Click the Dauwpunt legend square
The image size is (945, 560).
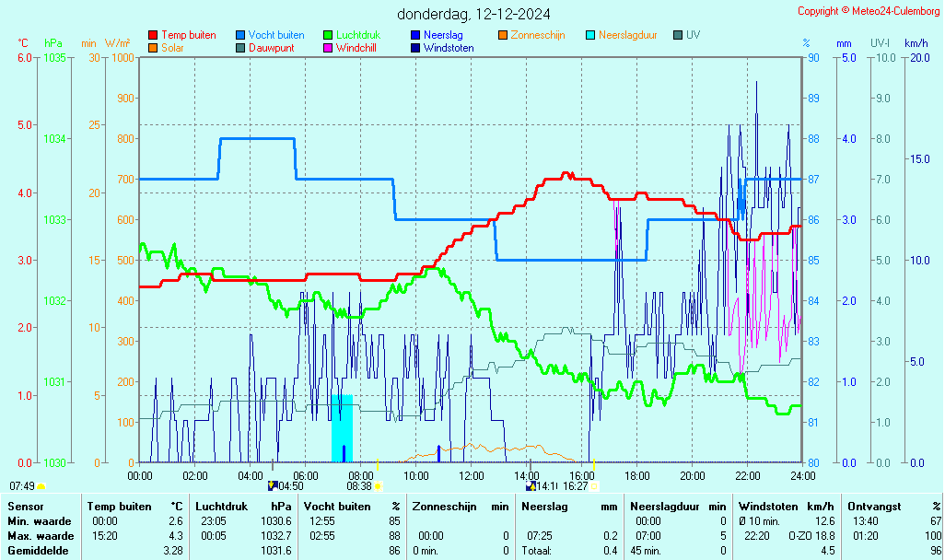click(x=240, y=48)
